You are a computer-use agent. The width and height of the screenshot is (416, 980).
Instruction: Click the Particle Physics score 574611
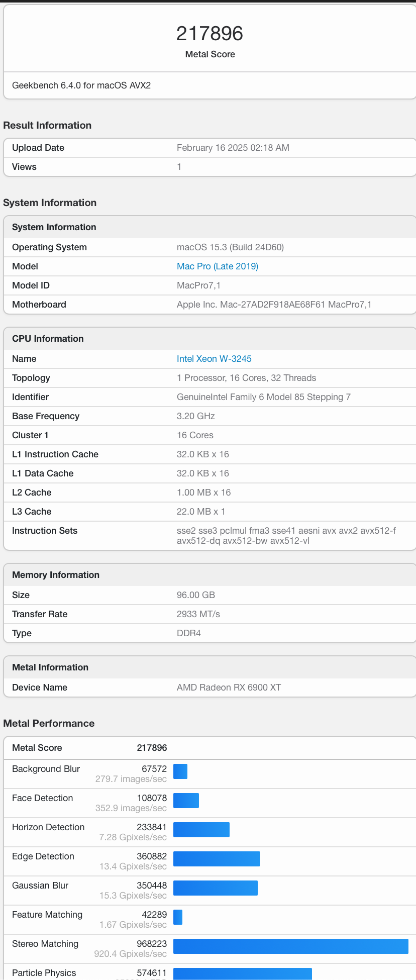point(152,973)
